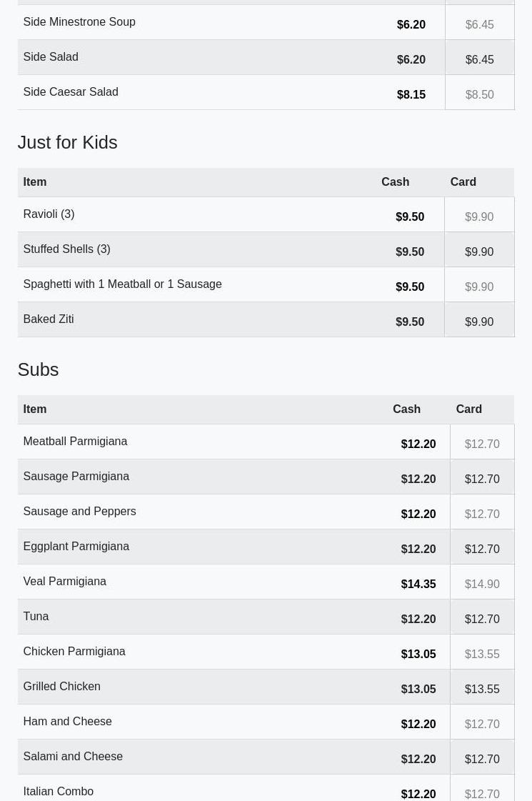Select the Grilled Chicken sub
Screen dimensions: 532x801
coord(62,686)
